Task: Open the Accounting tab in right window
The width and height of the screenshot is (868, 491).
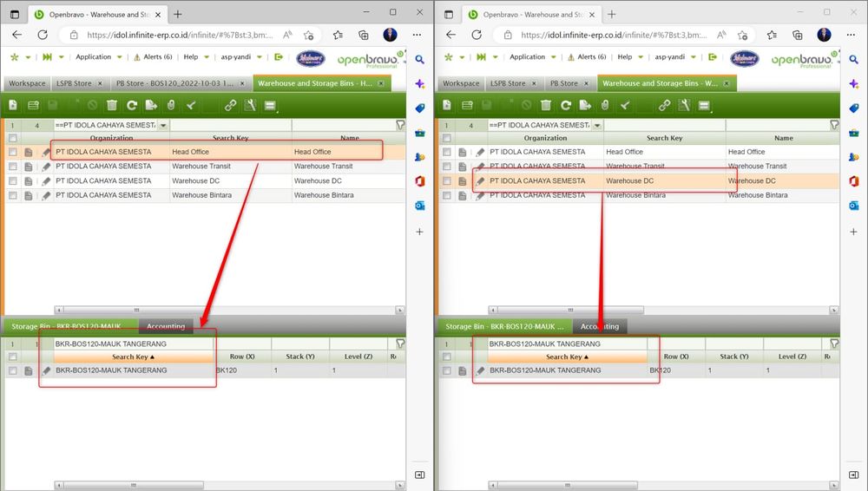Action: coord(600,327)
